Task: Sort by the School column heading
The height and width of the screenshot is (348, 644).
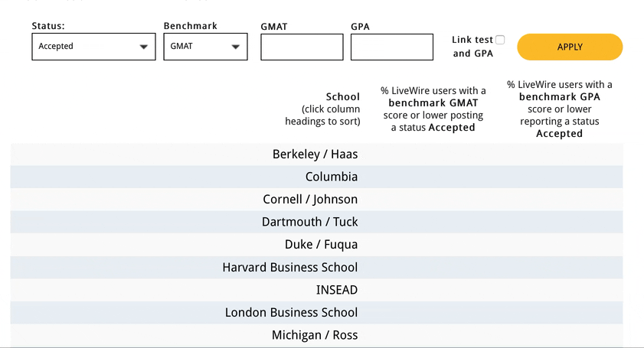Action: (x=342, y=97)
